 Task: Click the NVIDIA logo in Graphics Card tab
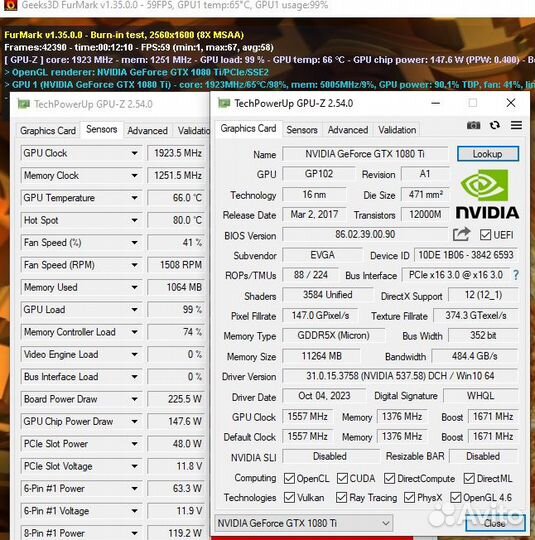coord(486,194)
